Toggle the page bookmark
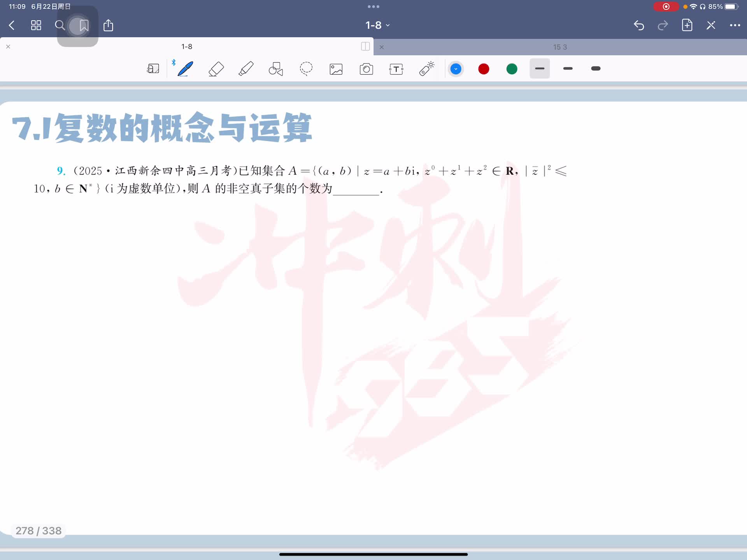 tap(84, 26)
